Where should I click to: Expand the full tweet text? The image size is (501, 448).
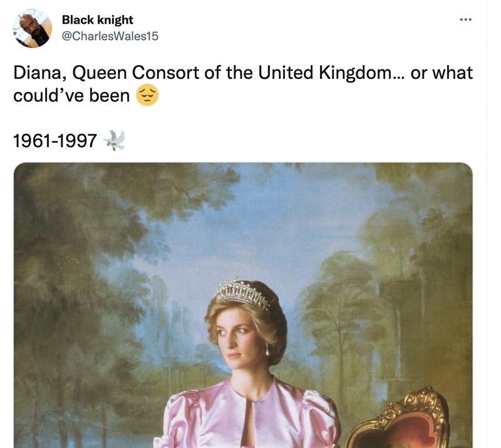pos(243,84)
